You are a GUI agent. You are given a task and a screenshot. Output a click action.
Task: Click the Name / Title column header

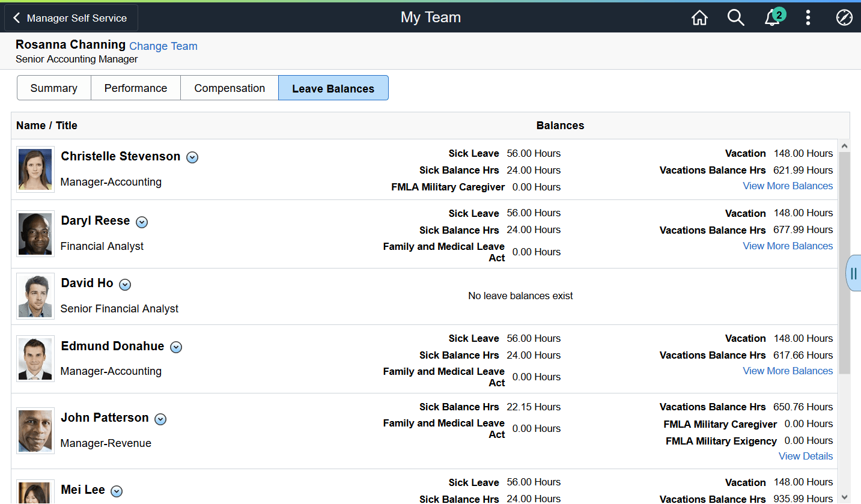click(x=47, y=126)
